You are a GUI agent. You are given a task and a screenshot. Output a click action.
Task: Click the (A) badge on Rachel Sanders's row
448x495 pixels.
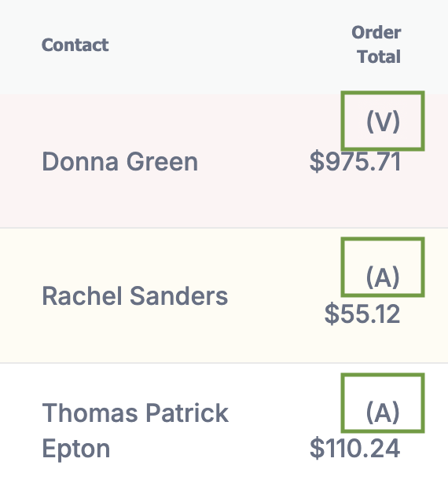[383, 277]
